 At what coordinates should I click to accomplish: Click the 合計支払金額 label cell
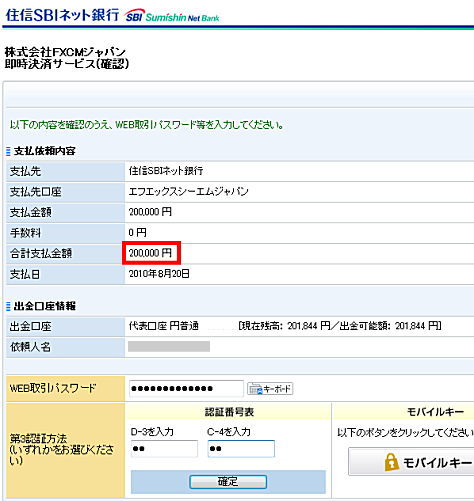tap(65, 254)
